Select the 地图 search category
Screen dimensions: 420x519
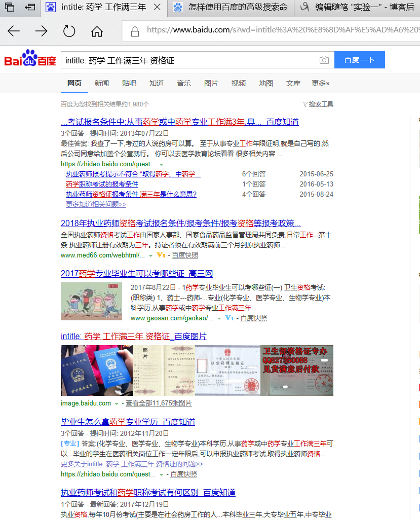[x=266, y=83]
